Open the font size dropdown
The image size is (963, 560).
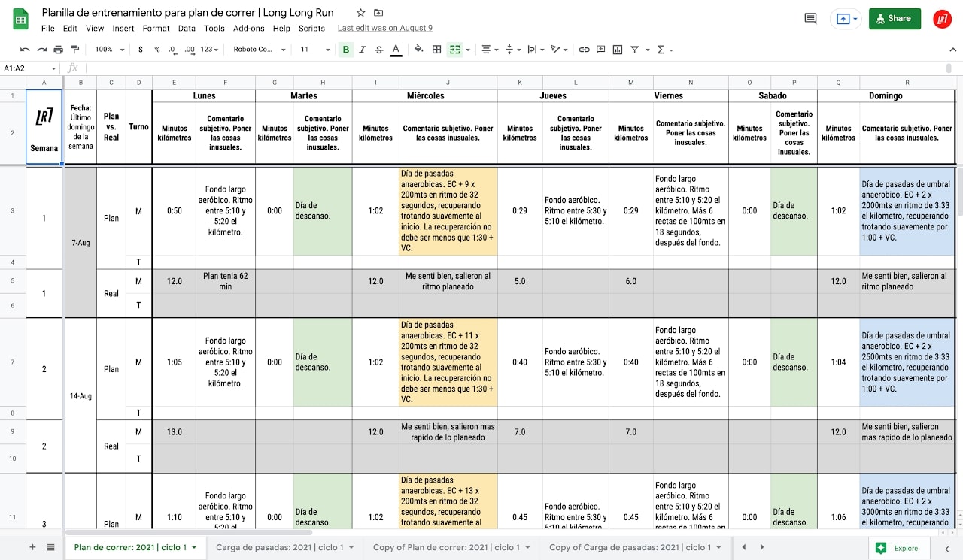coord(315,50)
